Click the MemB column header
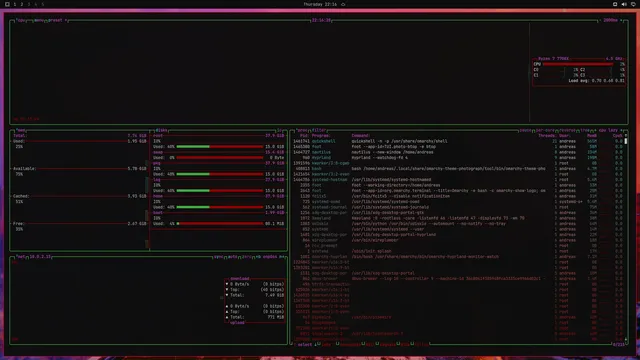This screenshot has width=640, height=360. point(592,136)
